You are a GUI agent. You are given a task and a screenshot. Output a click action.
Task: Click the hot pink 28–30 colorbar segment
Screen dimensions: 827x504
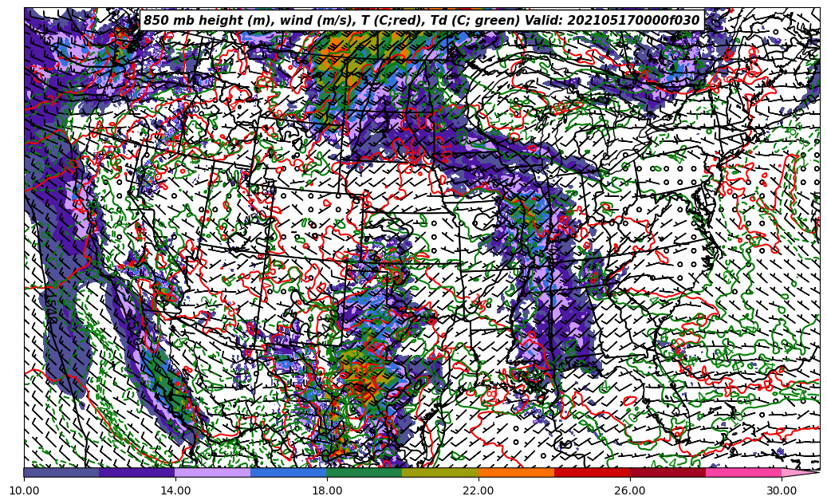click(x=743, y=472)
